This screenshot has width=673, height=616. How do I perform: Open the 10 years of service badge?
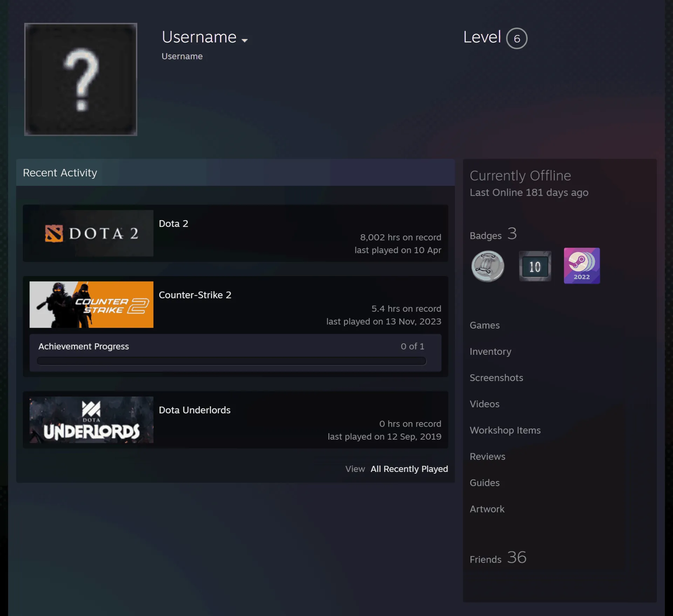click(x=535, y=266)
